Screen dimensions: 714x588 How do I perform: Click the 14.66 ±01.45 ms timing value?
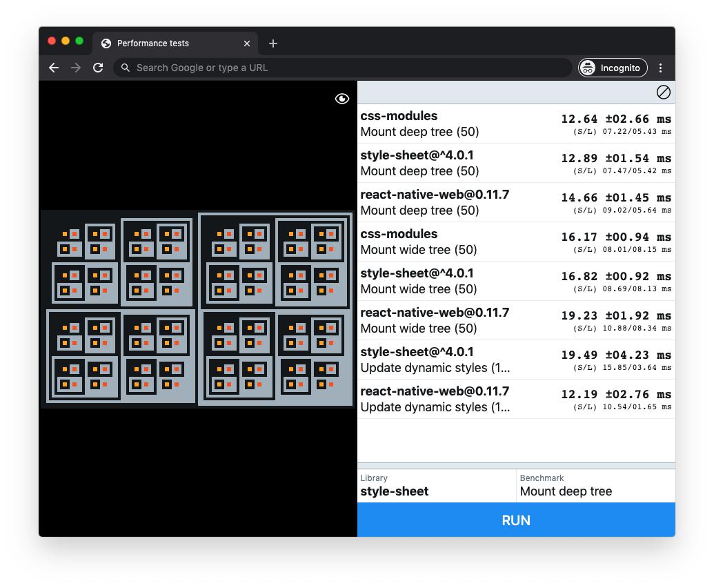pyautogui.click(x=616, y=197)
